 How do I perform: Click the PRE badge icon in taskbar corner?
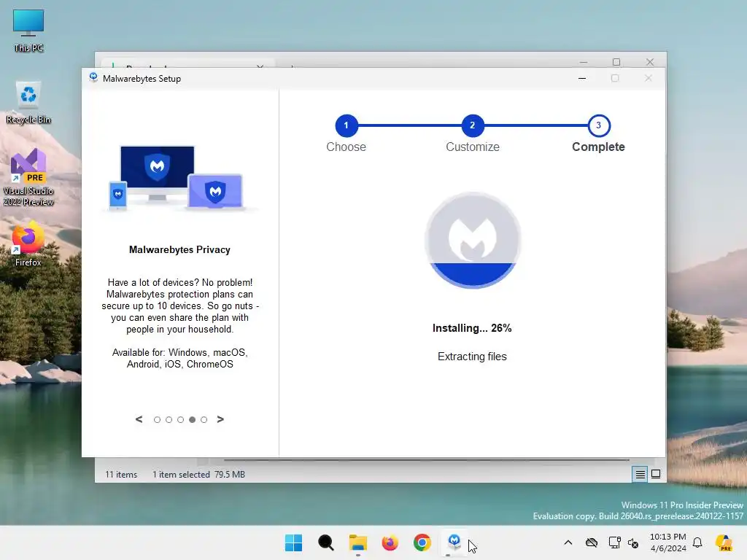point(724,542)
